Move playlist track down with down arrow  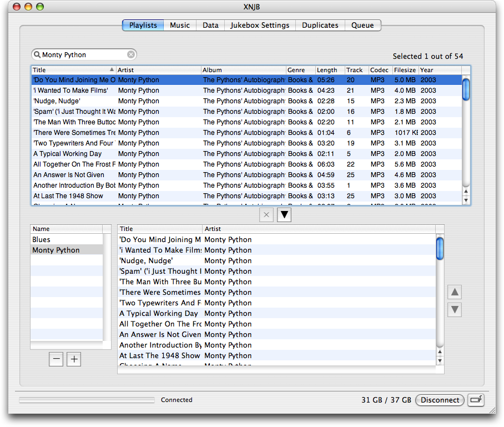(455, 310)
